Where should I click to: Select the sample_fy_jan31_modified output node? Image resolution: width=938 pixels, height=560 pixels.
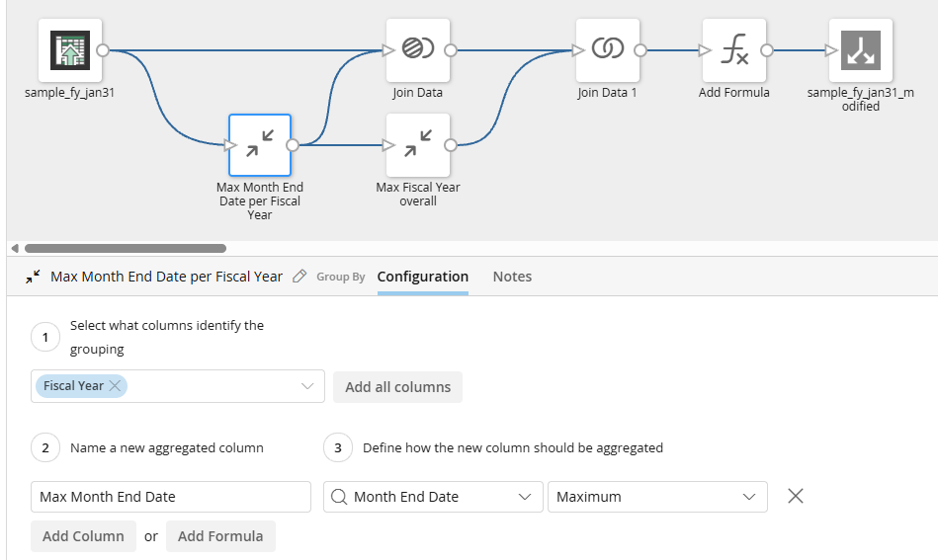(860, 50)
